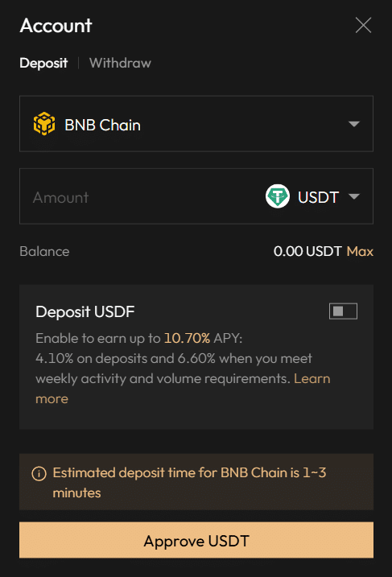392x577 pixels.
Task: Click the highlighted 10.70% APY figure
Action: click(x=187, y=338)
